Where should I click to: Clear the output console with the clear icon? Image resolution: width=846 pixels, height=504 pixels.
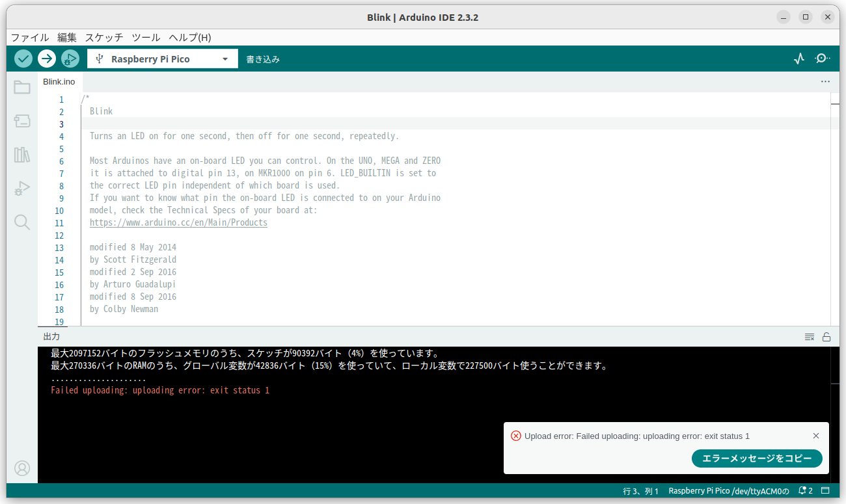click(809, 337)
